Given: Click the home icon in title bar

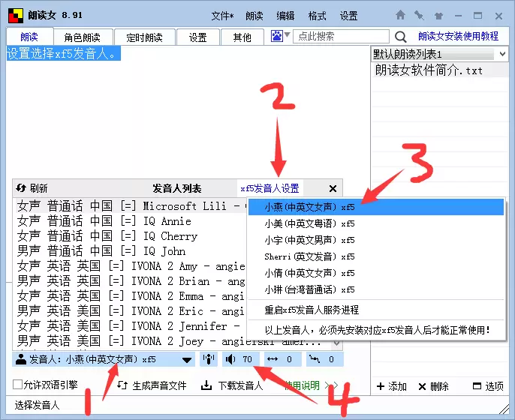Looking at the screenshot, I should tap(400, 15).
